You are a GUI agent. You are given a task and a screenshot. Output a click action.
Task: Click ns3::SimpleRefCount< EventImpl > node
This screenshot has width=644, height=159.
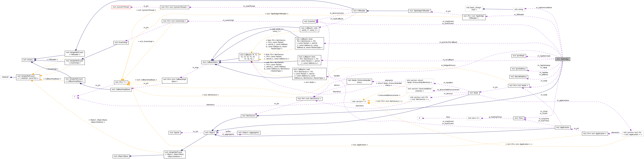tap(74, 62)
